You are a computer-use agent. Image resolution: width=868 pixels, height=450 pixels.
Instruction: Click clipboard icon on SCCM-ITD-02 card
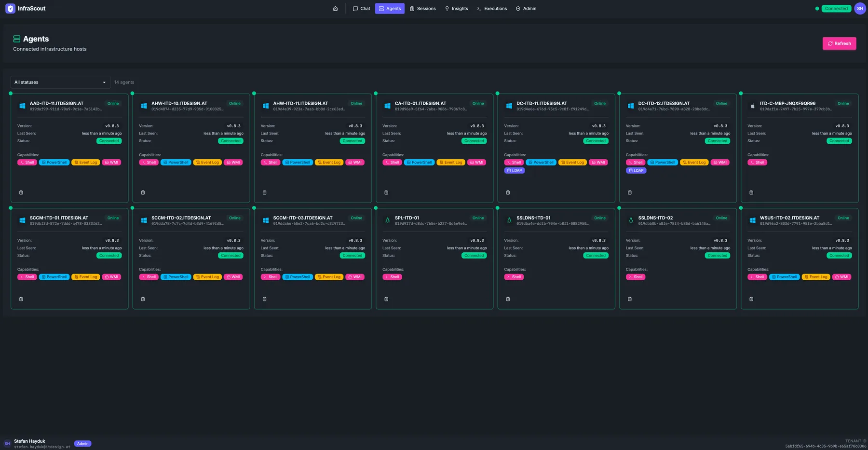[143, 299]
